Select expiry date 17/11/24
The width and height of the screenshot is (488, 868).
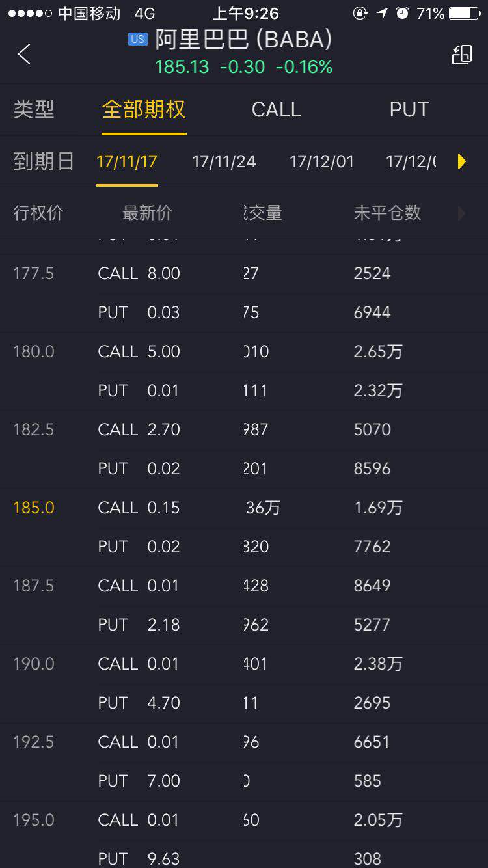(x=224, y=161)
